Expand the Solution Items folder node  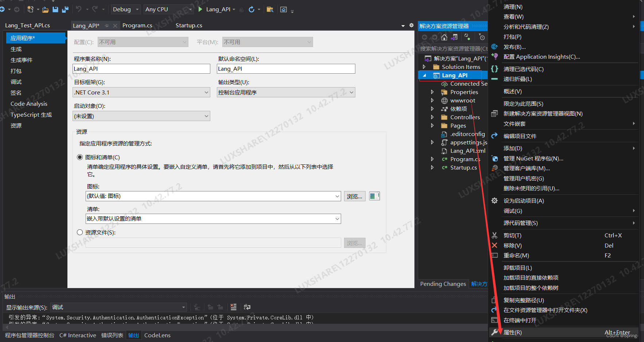pyautogui.click(x=424, y=67)
